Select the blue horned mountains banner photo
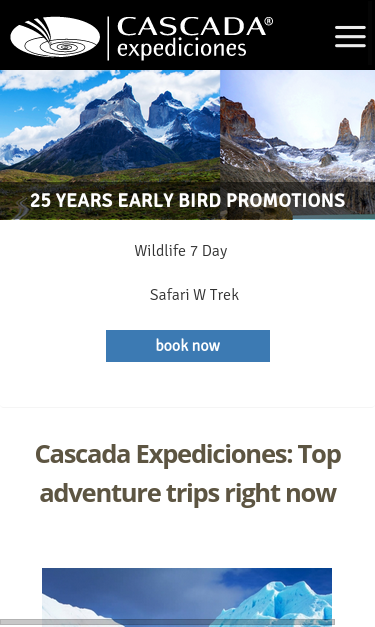The image size is (375, 627). (x=110, y=145)
